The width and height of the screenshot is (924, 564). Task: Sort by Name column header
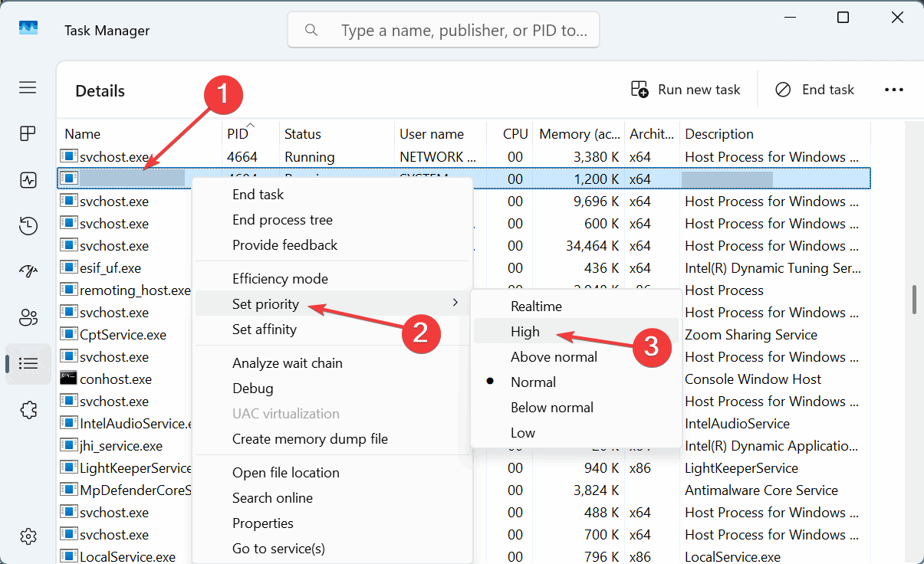tap(140, 134)
